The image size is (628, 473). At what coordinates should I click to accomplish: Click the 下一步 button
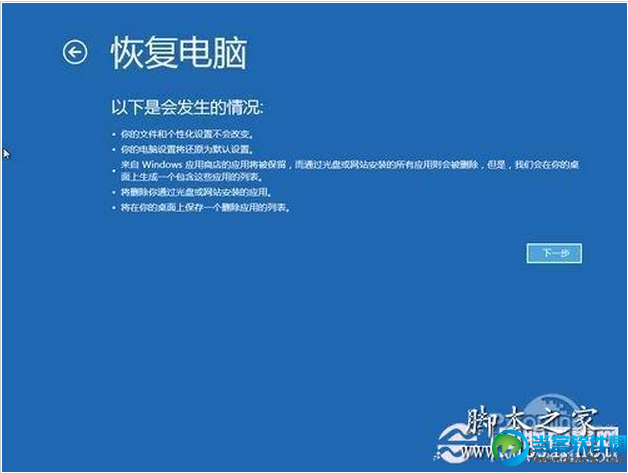coord(554,253)
